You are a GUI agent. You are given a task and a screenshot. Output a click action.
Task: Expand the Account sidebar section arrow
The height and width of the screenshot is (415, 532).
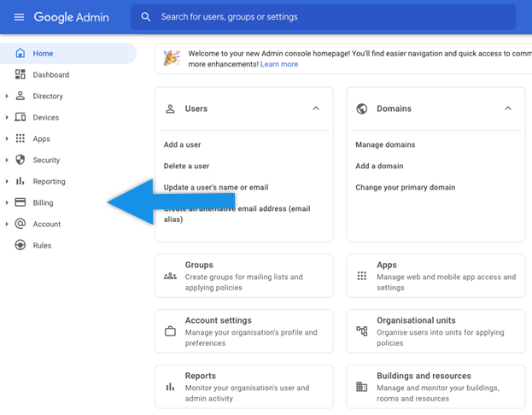(x=7, y=224)
